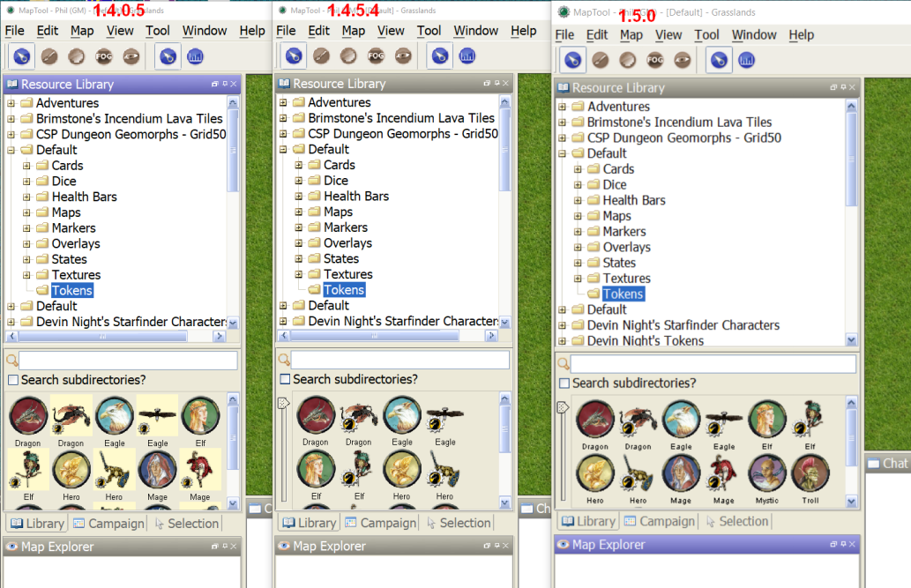
Task: Expand CSP Dungeon Geomorphs folder, right window
Action: [562, 138]
